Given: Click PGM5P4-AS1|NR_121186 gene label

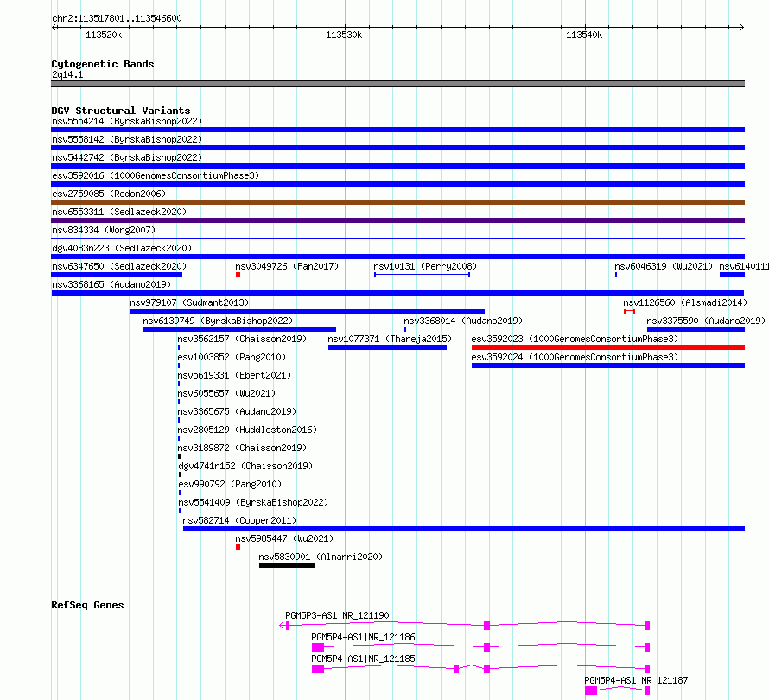Looking at the screenshot, I should [x=364, y=637].
